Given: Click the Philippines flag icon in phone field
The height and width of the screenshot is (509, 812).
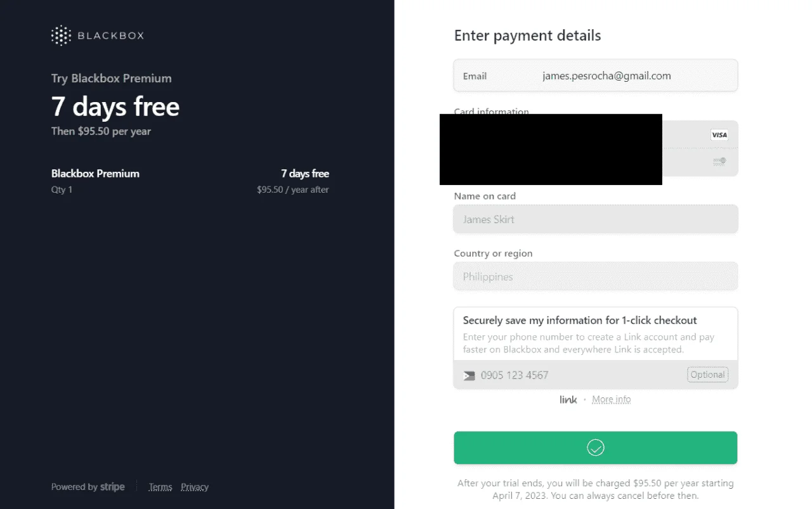Looking at the screenshot, I should (x=469, y=375).
